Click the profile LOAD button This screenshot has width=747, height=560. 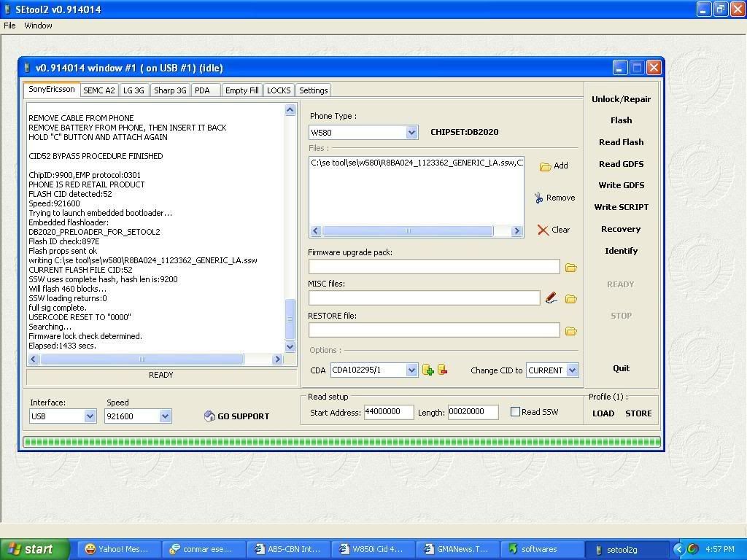click(603, 413)
